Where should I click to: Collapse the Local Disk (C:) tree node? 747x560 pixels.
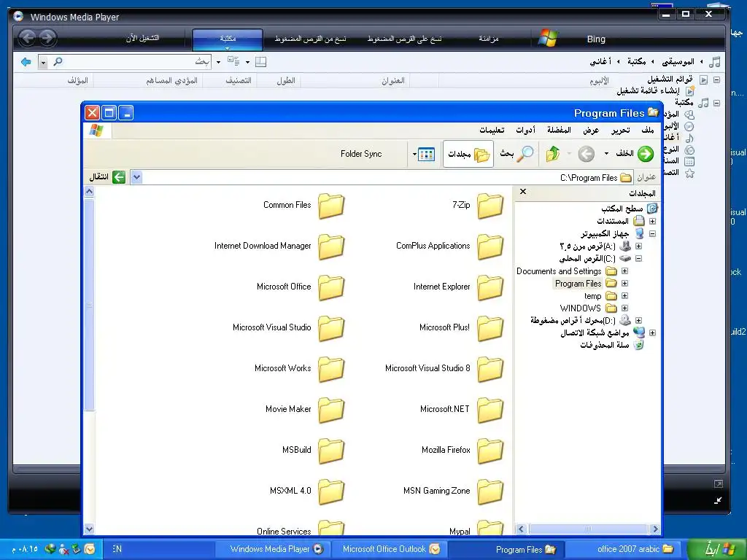point(638,259)
